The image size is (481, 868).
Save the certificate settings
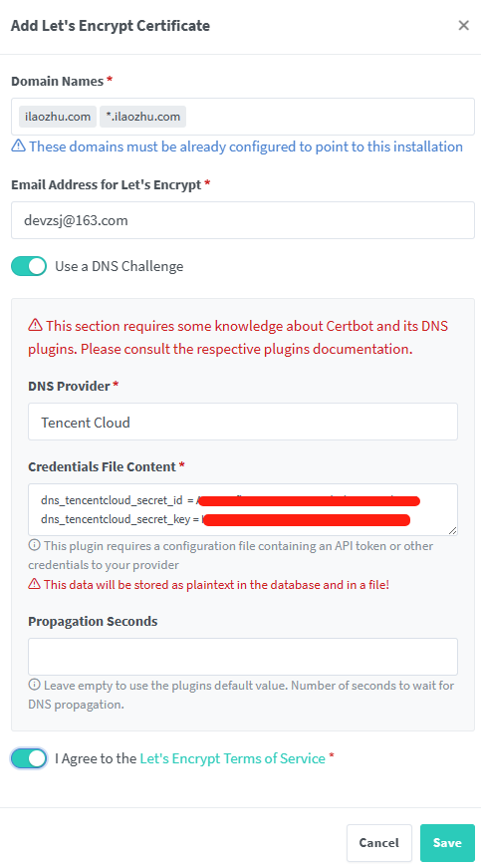[447, 842]
